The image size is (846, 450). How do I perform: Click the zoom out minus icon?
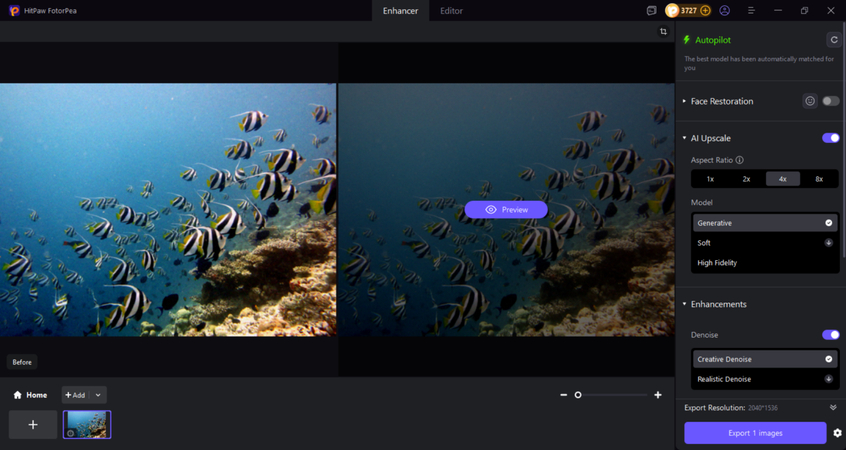[564, 395]
